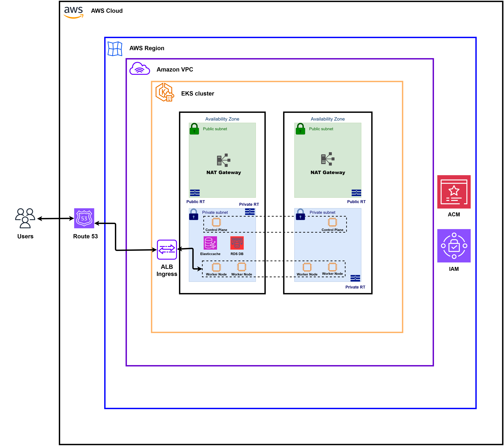Viewport: 504px width, 446px height.
Task: Click the IAM identity icon
Action: [x=454, y=246]
